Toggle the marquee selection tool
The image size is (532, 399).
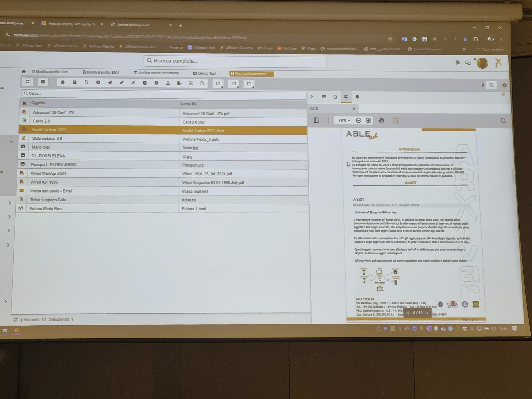tap(396, 121)
